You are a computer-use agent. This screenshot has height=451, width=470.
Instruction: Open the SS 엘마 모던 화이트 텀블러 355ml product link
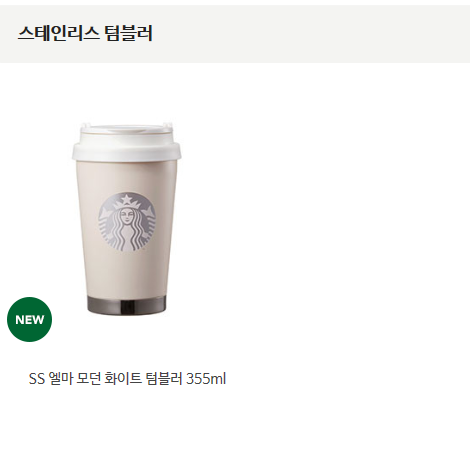(127, 379)
